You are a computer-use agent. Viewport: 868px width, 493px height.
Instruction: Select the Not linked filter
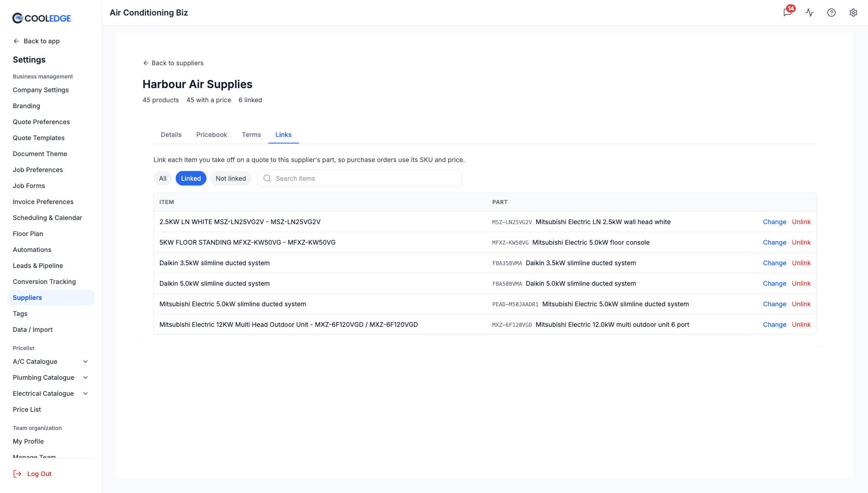[231, 178]
